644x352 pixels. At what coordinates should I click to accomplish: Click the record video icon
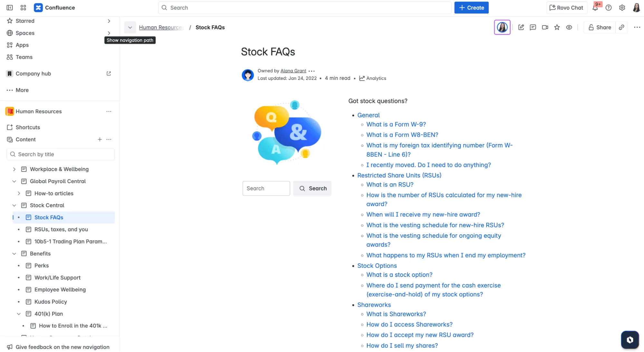(x=545, y=27)
